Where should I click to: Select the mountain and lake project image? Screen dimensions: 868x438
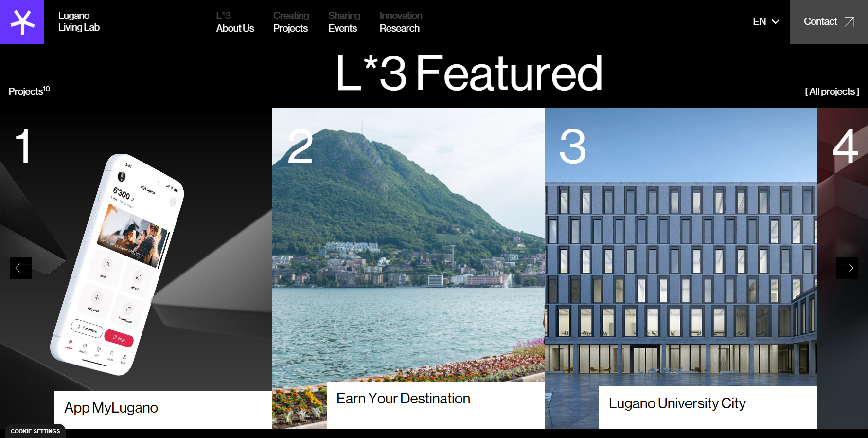click(x=408, y=243)
